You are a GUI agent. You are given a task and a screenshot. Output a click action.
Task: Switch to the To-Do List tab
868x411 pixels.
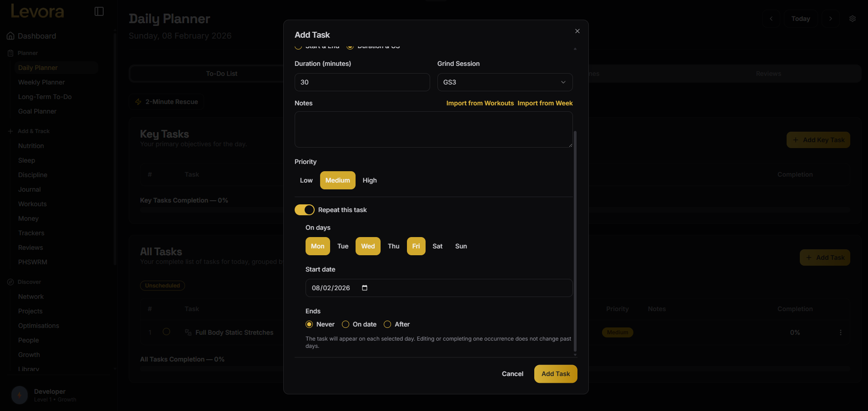pyautogui.click(x=221, y=73)
